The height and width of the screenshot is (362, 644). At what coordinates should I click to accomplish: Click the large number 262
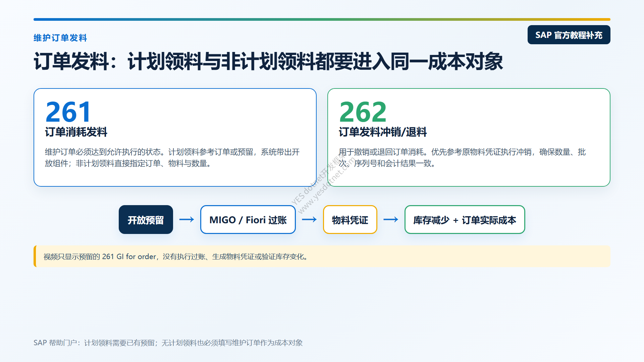point(363,112)
